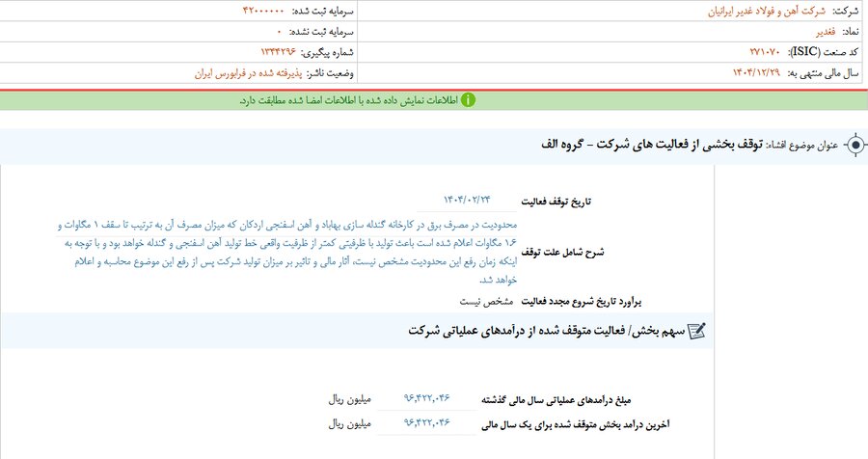Click the green info circle icon
Screen dimensions: 868x459
(x=468, y=100)
